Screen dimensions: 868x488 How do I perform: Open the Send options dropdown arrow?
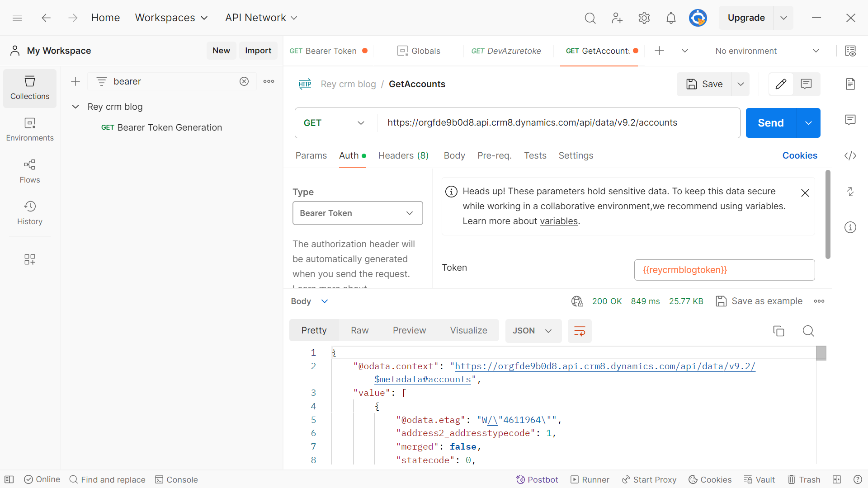point(808,123)
